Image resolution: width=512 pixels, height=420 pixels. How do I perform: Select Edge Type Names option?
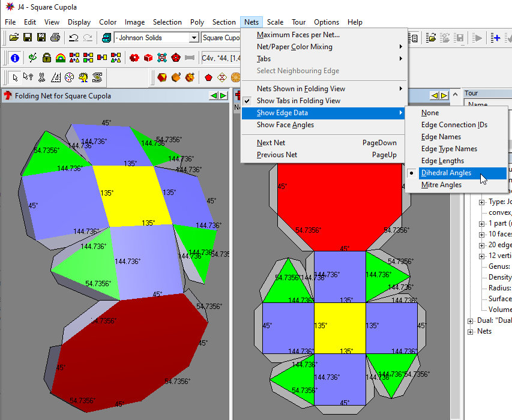[449, 149]
